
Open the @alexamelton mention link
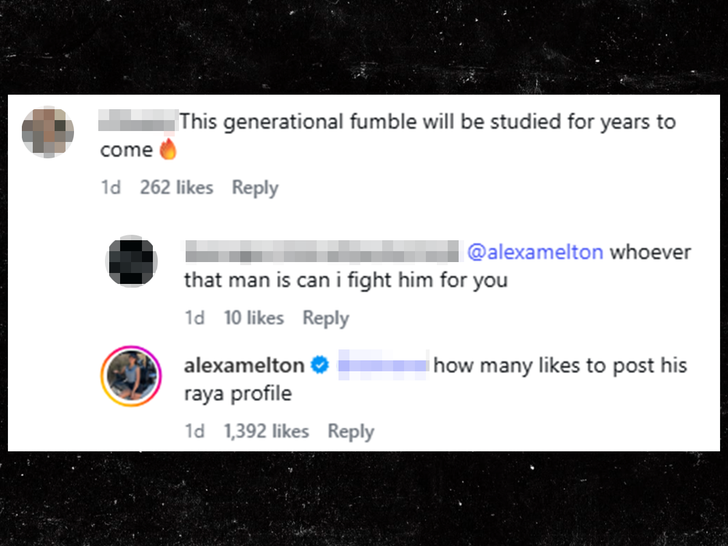536,252
